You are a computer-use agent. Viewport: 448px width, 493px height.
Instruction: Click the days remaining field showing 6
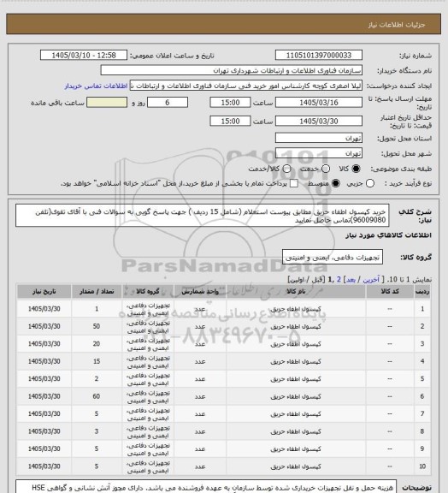click(x=168, y=103)
